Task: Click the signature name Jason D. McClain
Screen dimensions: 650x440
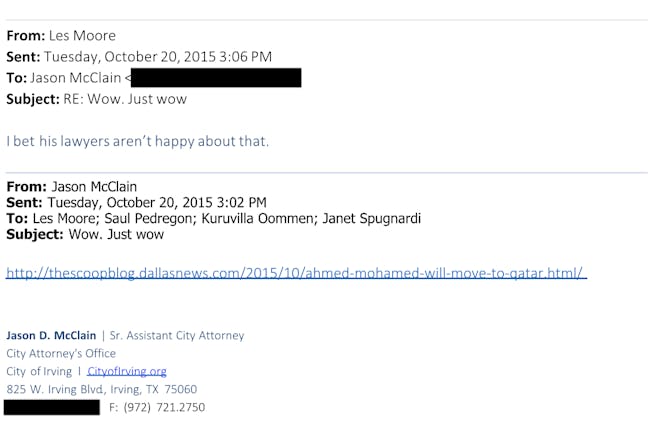Action: coord(51,335)
